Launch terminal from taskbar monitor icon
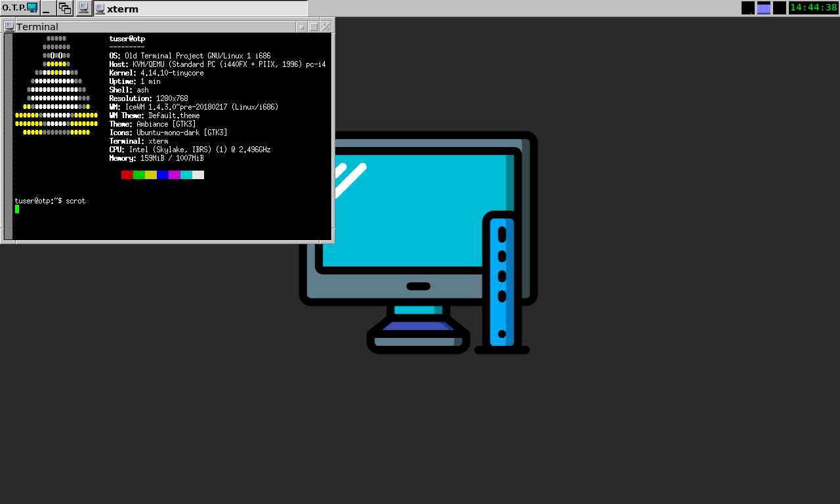Screen dimensions: 840x504 click(x=84, y=8)
